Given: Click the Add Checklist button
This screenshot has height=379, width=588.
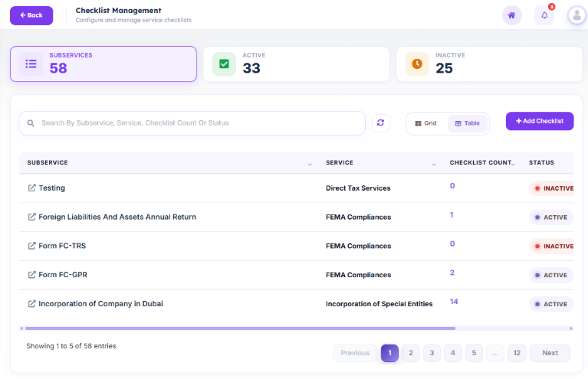Looking at the screenshot, I should (540, 121).
